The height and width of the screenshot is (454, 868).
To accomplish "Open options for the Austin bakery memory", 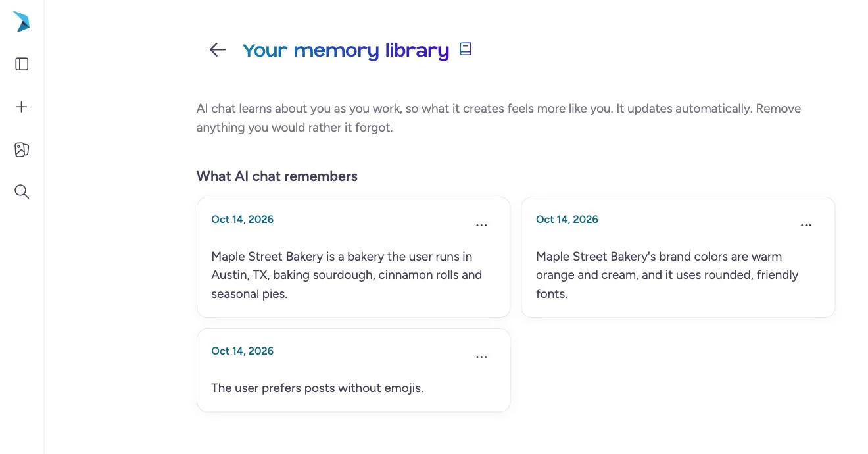I will click(481, 225).
